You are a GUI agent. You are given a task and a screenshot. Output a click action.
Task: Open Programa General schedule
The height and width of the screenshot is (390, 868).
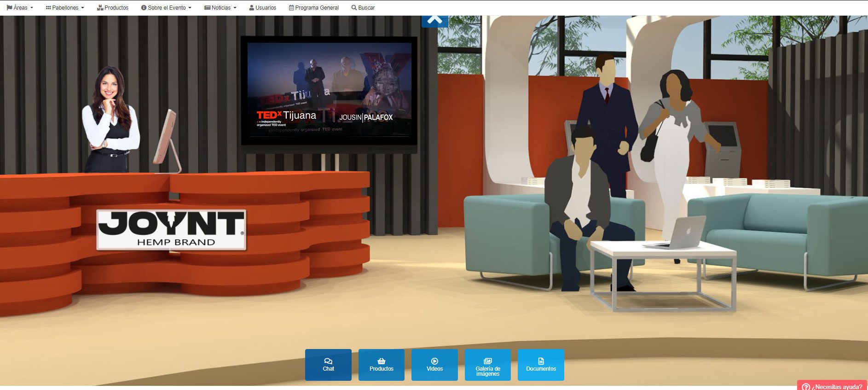tap(313, 8)
